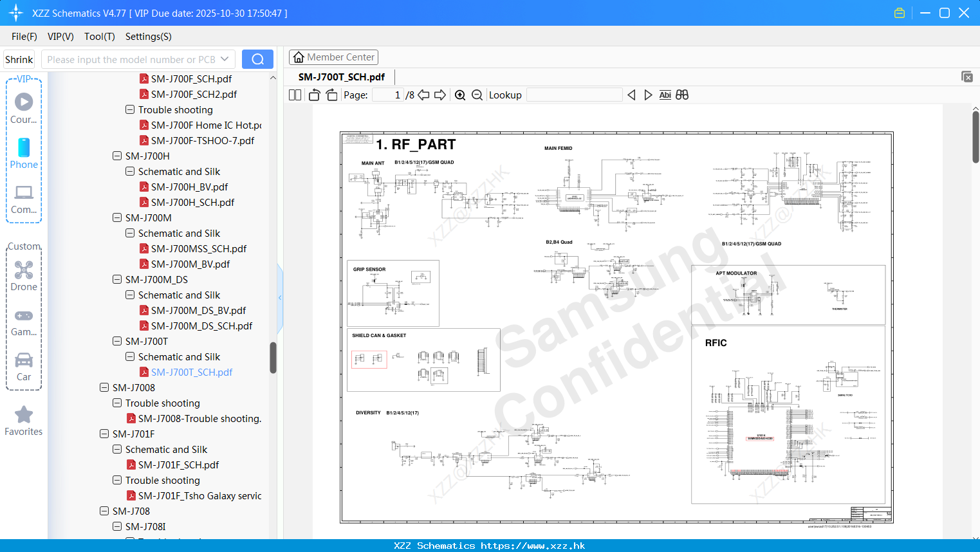Screen dimensions: 980x552
Task: Open the XZZ website link in the status bar
Action: (533, 546)
